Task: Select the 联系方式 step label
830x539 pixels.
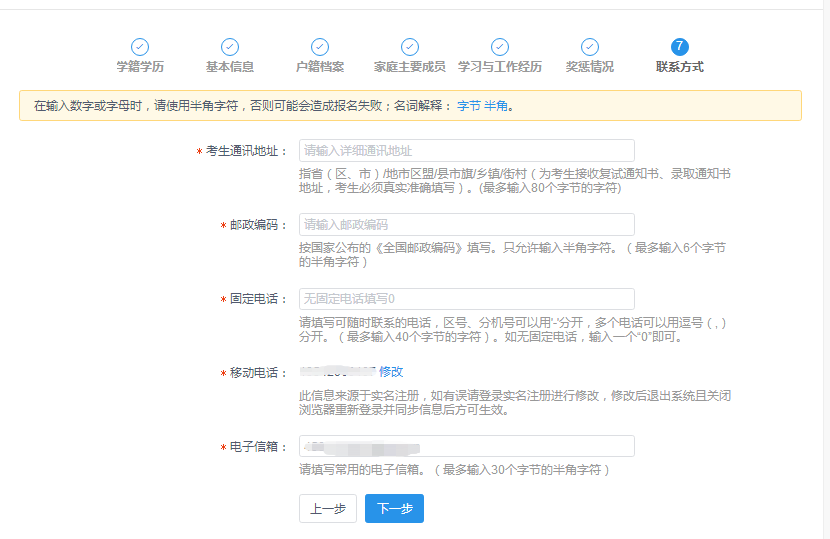Action: point(680,67)
